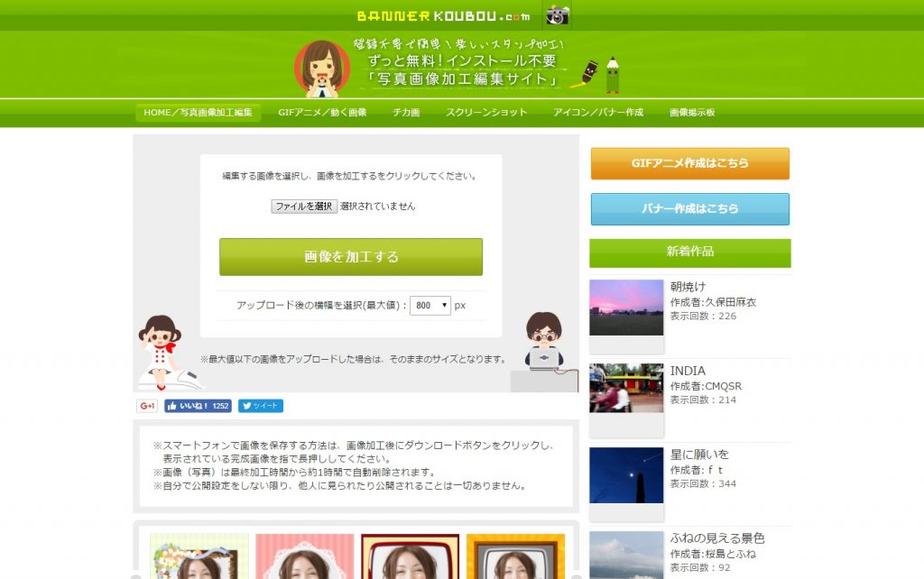Open the 星に願いを artwork title link

tap(699, 454)
